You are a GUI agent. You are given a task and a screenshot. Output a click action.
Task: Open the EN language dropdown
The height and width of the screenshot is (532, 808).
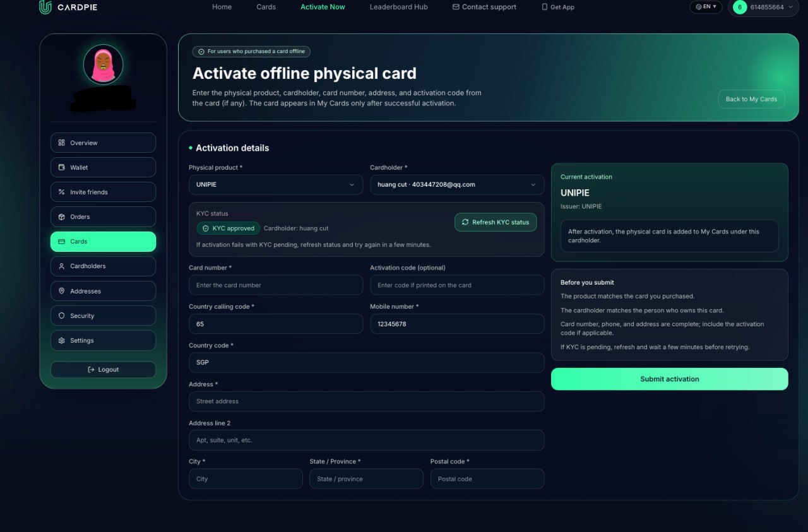click(x=706, y=7)
